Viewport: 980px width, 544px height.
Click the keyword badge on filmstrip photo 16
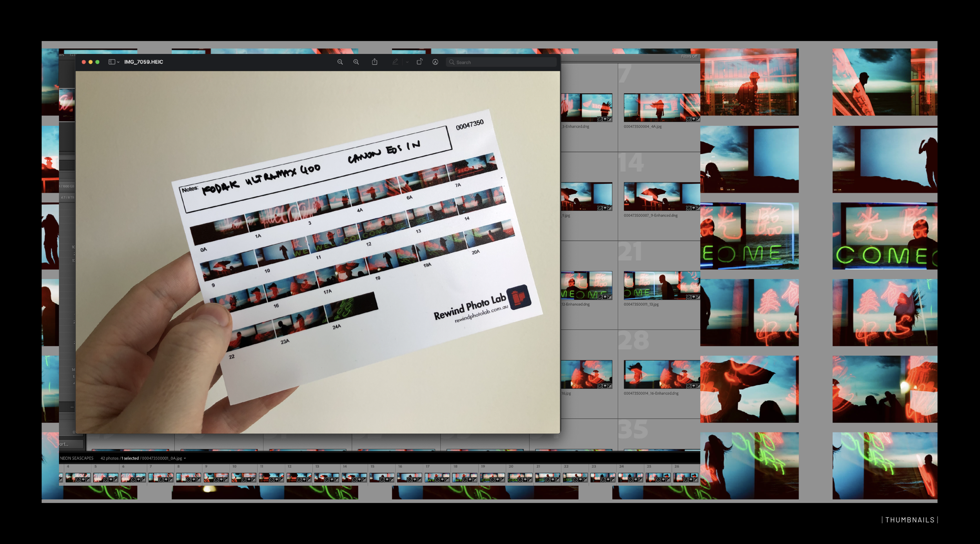(x=409, y=480)
